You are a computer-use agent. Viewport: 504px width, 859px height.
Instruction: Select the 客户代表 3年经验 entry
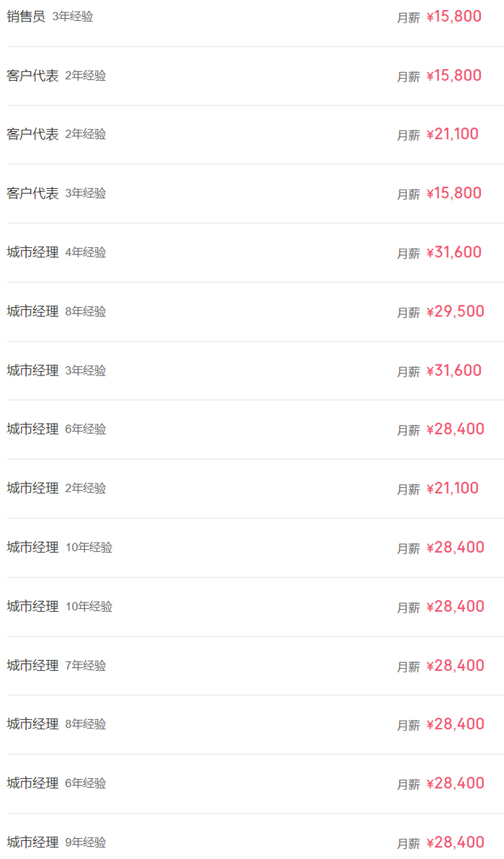click(x=33, y=193)
